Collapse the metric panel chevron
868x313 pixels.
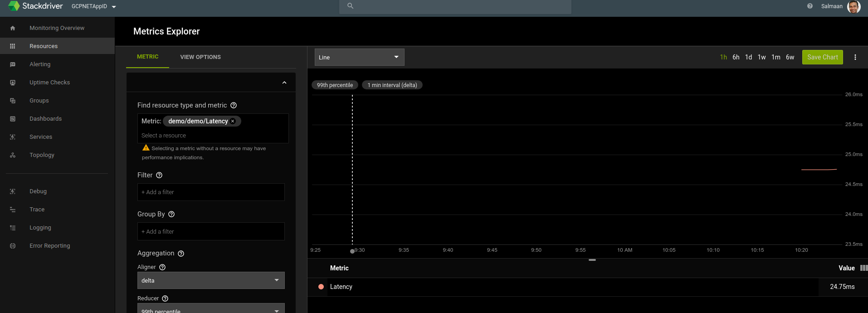(x=284, y=83)
